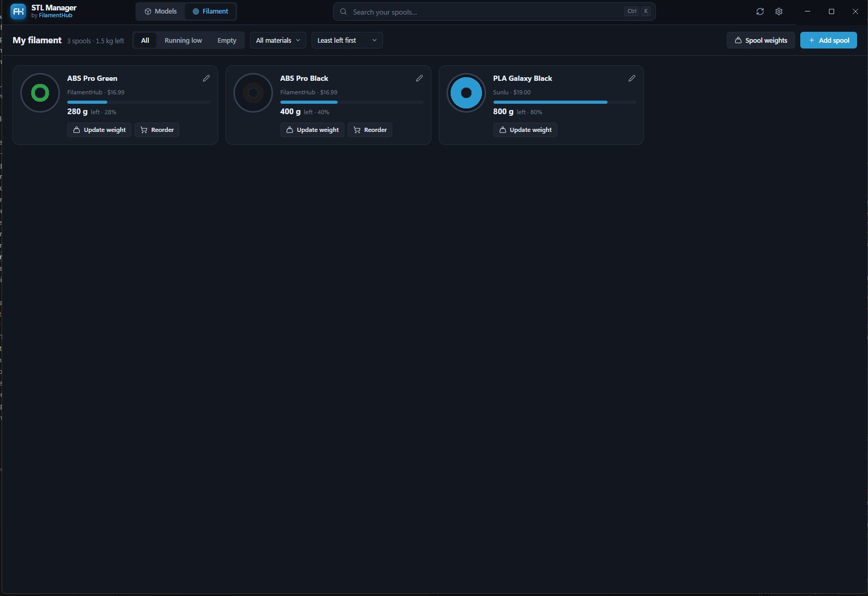Click the ABS Pro Green remaining progress bar
Screen dimensions: 868x596
pyautogui.click(x=139, y=102)
